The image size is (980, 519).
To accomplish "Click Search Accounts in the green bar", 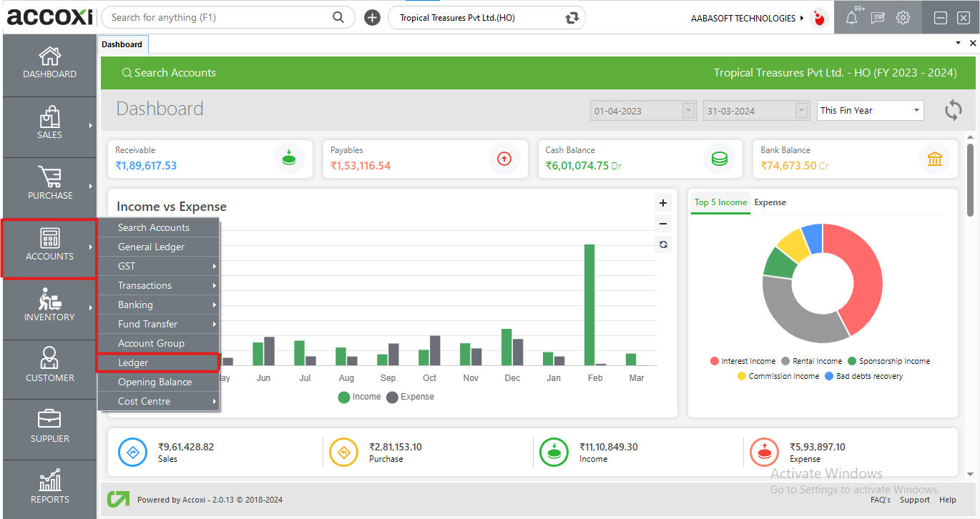I will (169, 73).
